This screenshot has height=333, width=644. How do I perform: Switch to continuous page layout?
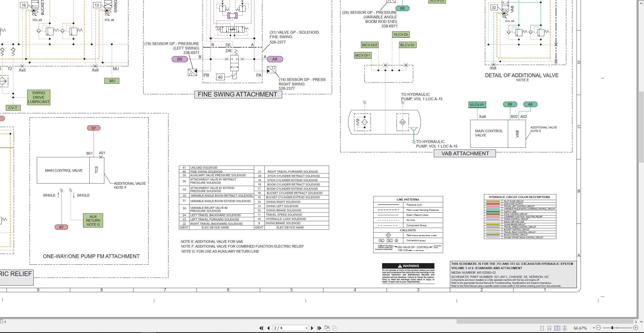tap(549, 328)
